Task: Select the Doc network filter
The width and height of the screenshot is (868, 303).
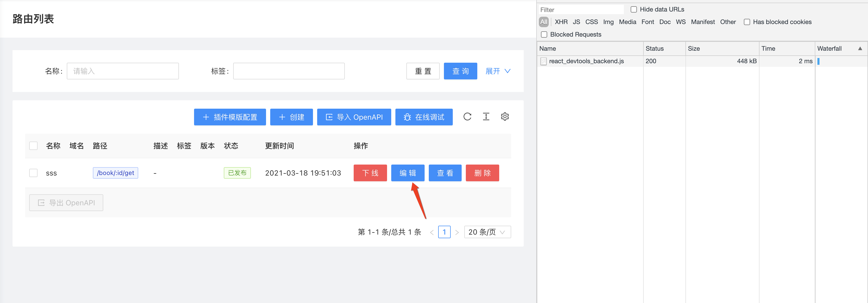Action: [665, 22]
